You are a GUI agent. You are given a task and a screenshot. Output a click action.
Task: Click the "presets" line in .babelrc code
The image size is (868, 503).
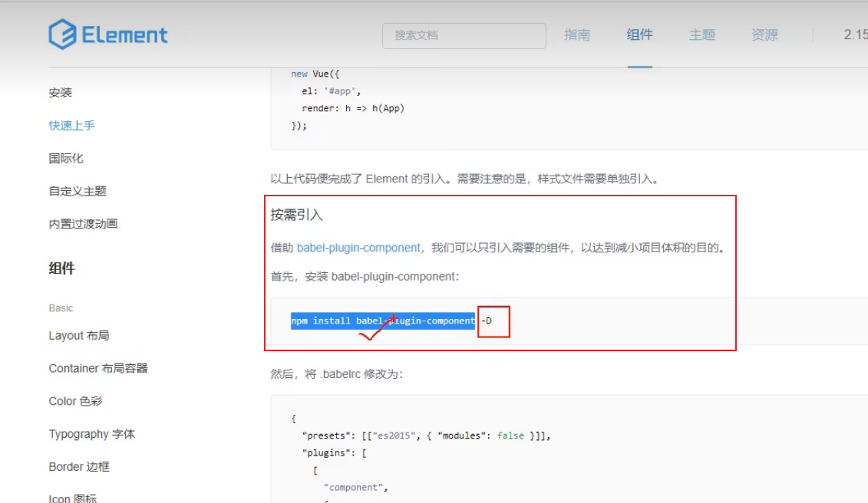pos(426,436)
